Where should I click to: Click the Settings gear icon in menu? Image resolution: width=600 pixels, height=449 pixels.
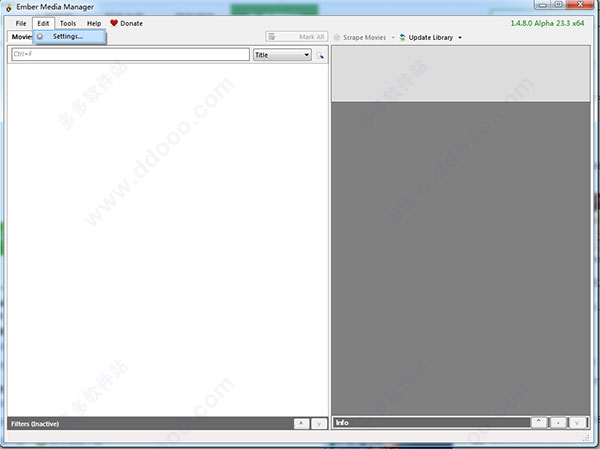(40, 36)
